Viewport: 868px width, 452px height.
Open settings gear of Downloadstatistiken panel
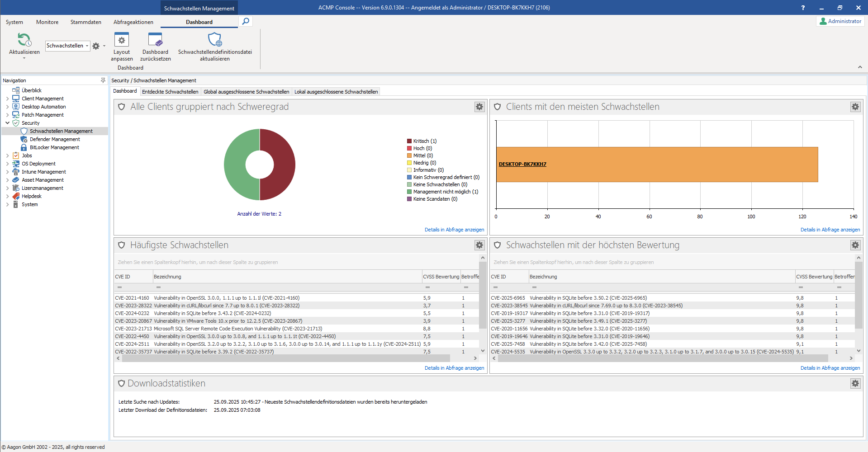tap(855, 383)
